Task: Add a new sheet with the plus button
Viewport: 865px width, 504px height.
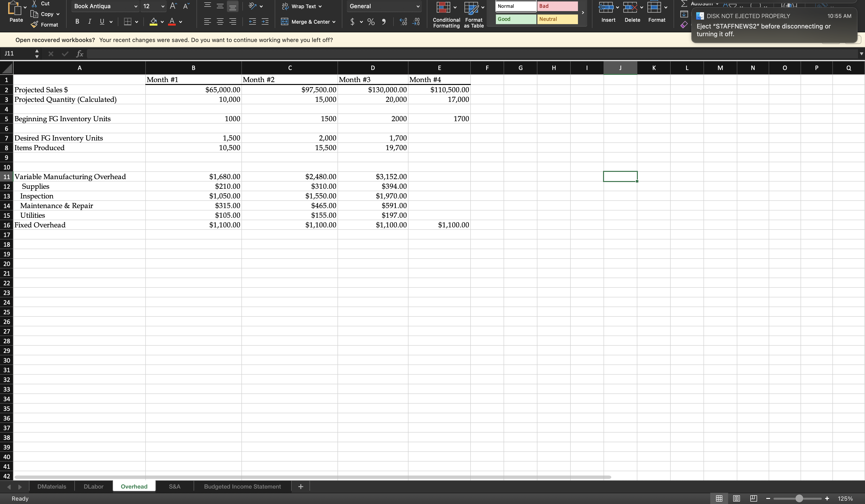Action: point(300,486)
